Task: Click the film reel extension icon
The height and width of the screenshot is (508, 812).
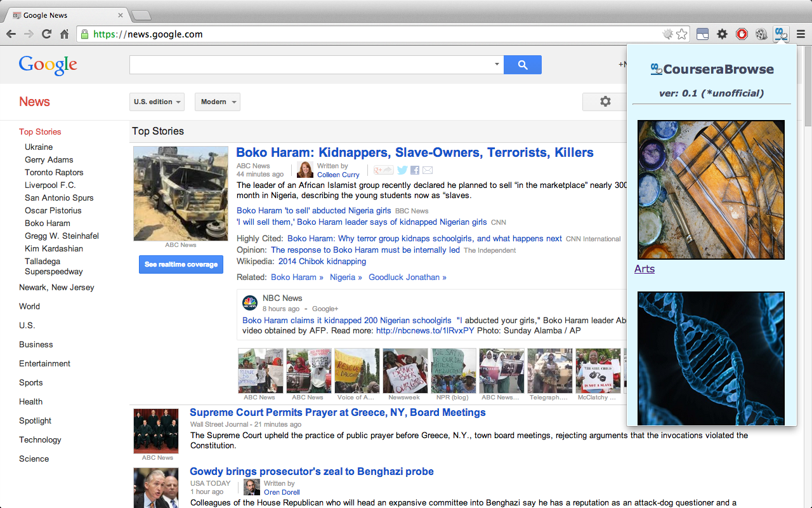Action: [761, 34]
